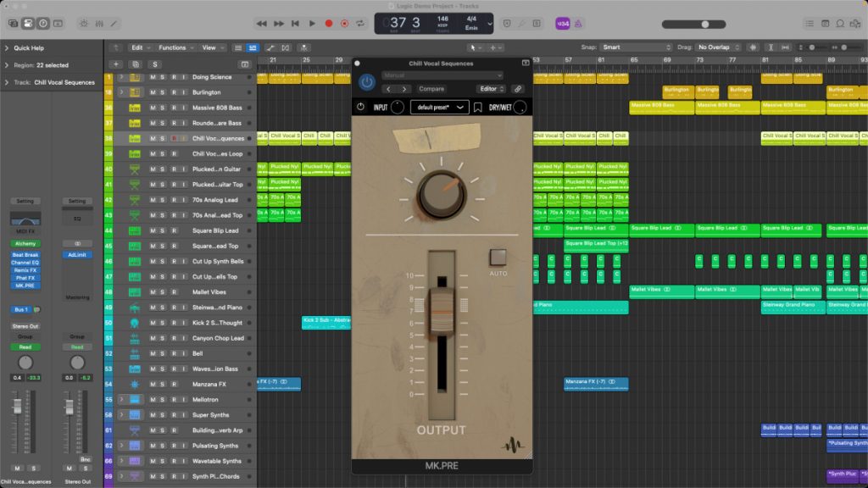Click the Manzana FX track icon
Viewport: 868px width, 488px height.
click(x=135, y=384)
